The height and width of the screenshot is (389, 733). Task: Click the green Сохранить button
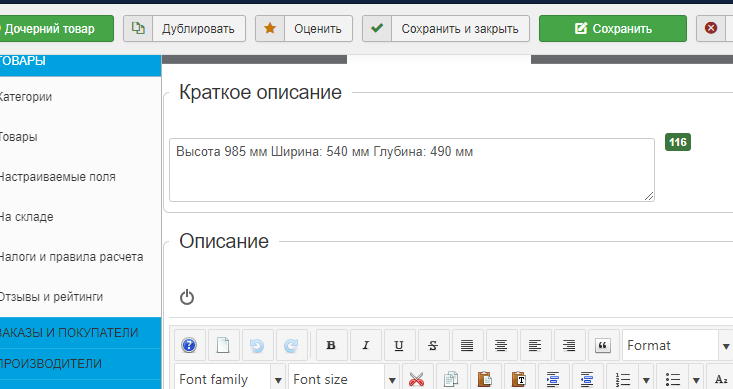[x=613, y=29]
